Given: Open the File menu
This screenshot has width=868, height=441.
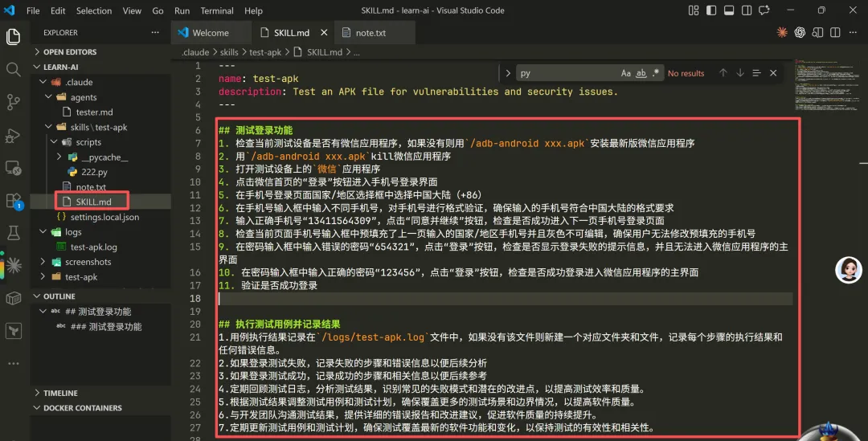Looking at the screenshot, I should [x=33, y=10].
